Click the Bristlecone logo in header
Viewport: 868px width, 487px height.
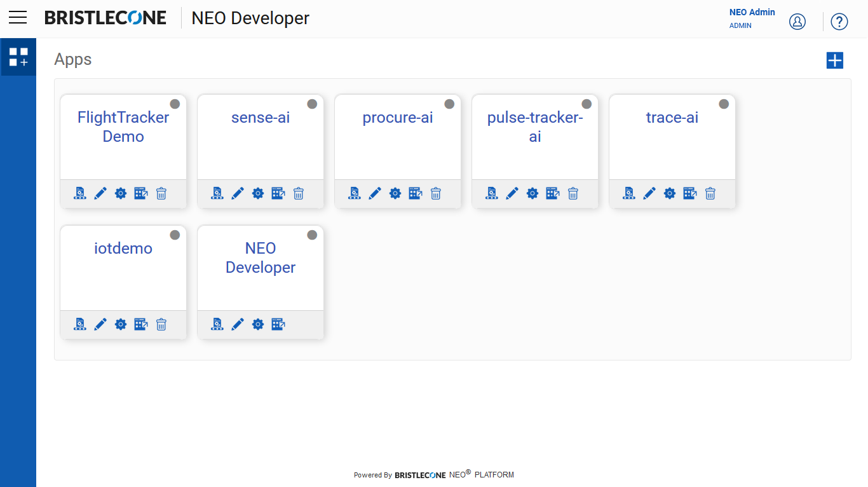[105, 18]
